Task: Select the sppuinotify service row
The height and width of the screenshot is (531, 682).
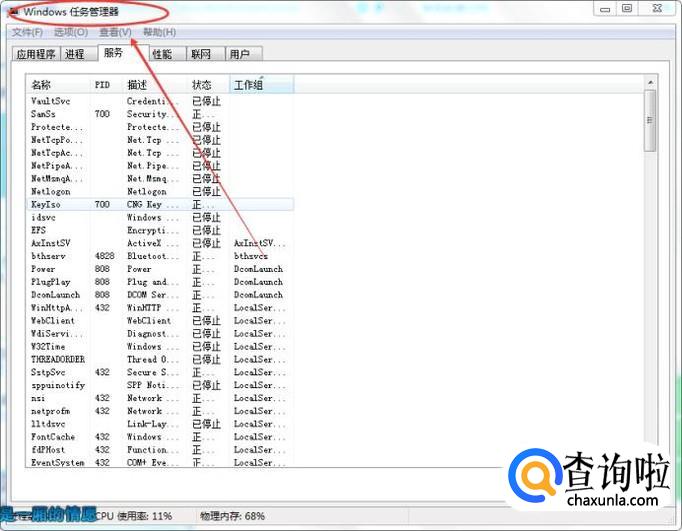Action: [x=160, y=385]
